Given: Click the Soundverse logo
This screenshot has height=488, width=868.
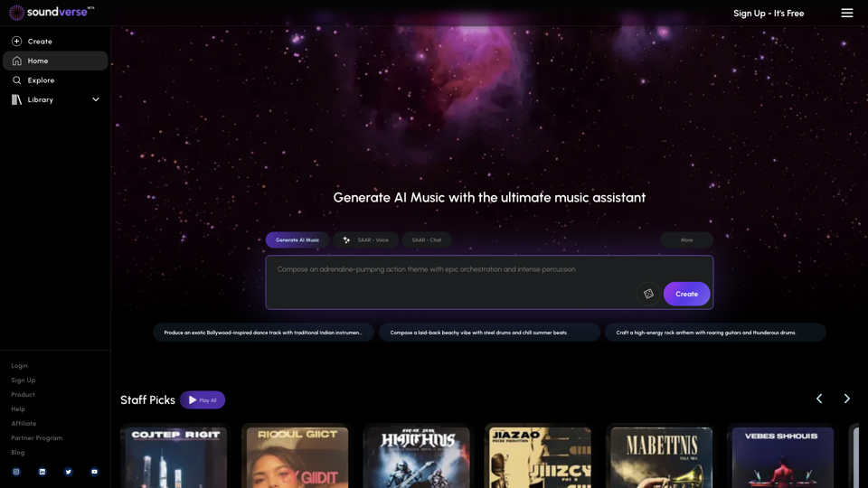Looking at the screenshot, I should point(52,12).
